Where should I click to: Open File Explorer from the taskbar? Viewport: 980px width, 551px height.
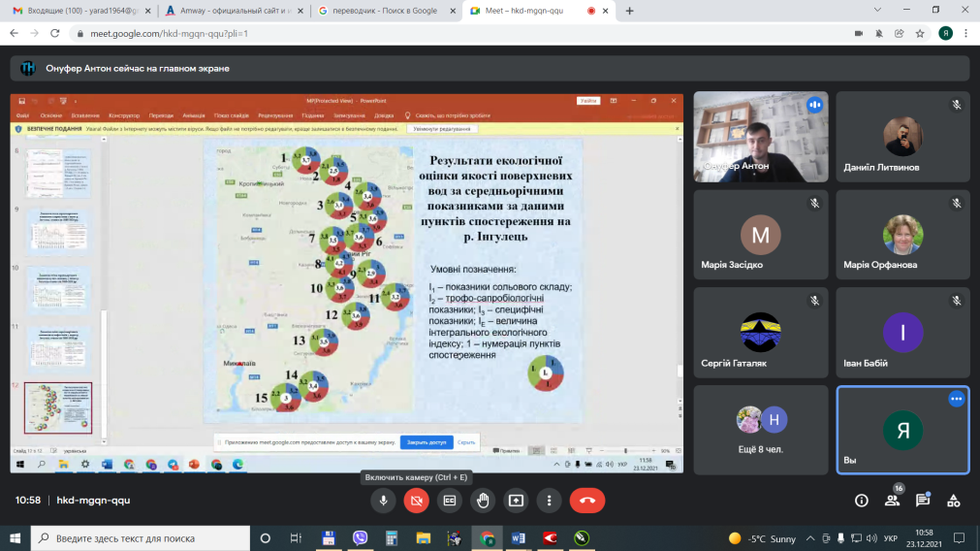coord(424,537)
